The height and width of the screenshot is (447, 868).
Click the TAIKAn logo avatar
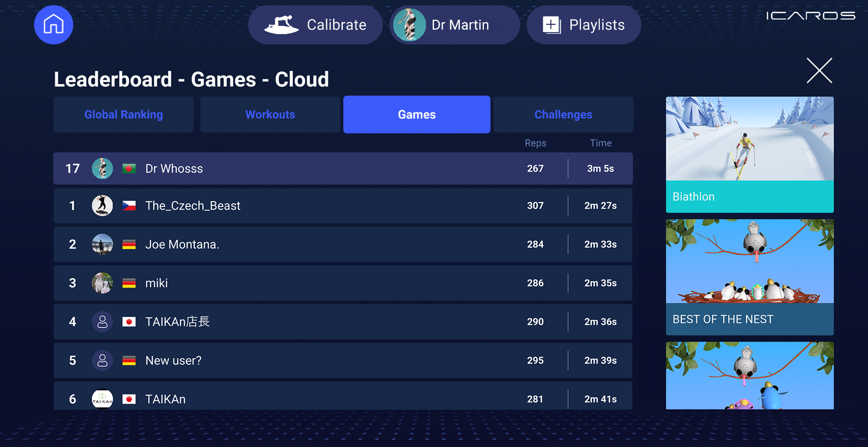[102, 399]
